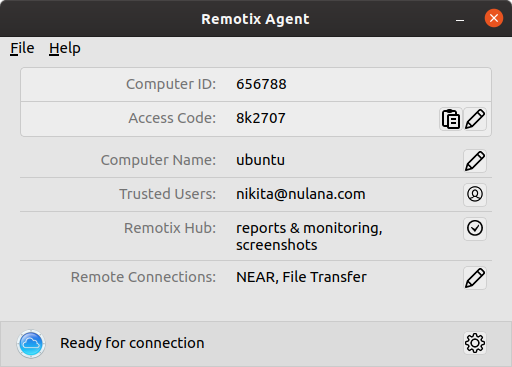Click the Computer Name label
Viewport: 512px width, 367px height.
(158, 160)
